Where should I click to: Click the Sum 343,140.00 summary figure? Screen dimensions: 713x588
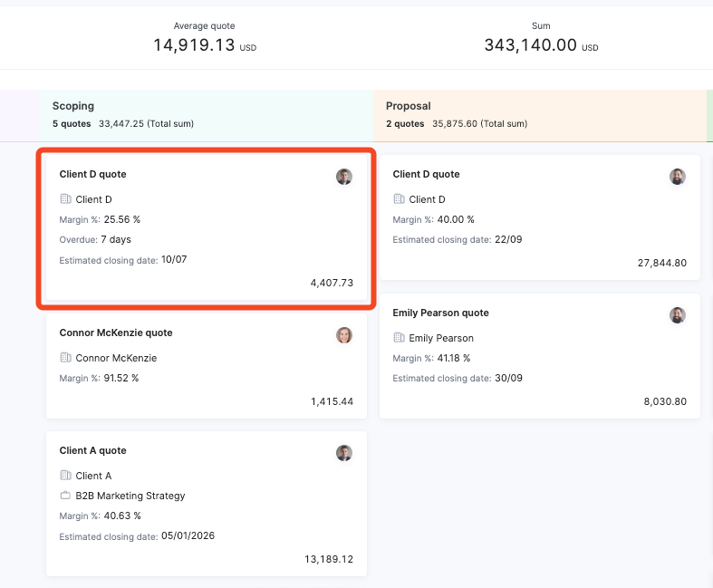pos(541,39)
